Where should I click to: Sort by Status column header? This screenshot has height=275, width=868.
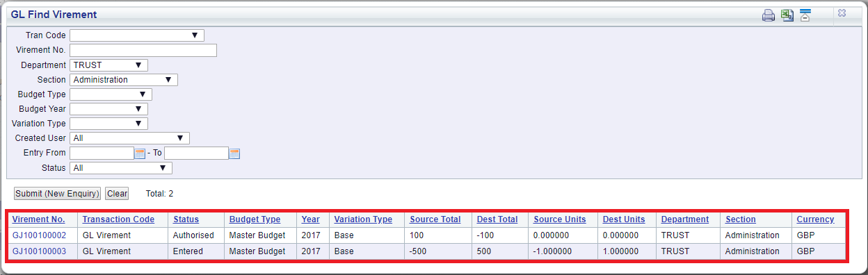pyautogui.click(x=186, y=219)
